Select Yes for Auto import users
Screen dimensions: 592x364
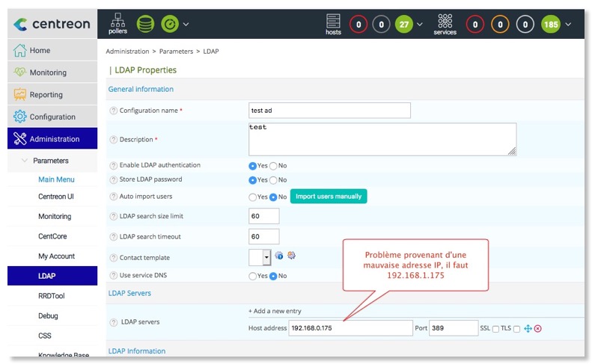(x=252, y=197)
